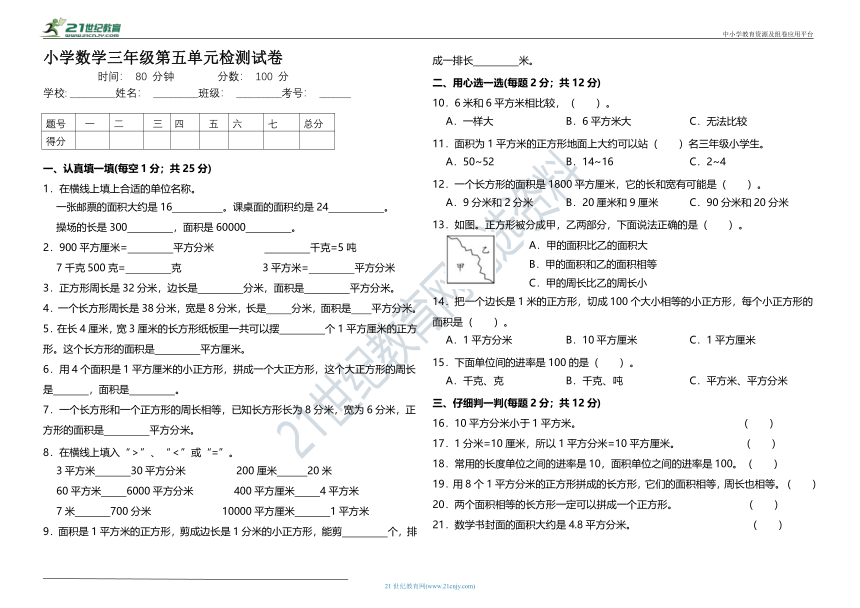860x608 pixels.
Task: Click the "得分" cell in the score table
Action: 58,141
